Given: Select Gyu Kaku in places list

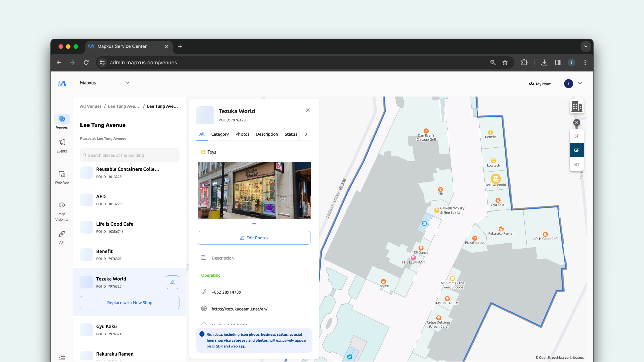Looking at the screenshot, I should (130, 330).
